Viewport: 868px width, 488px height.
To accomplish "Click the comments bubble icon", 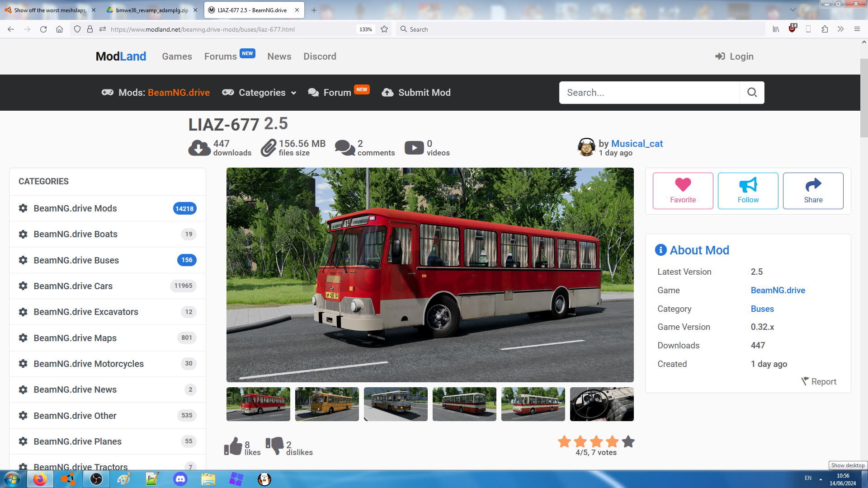I will click(345, 148).
